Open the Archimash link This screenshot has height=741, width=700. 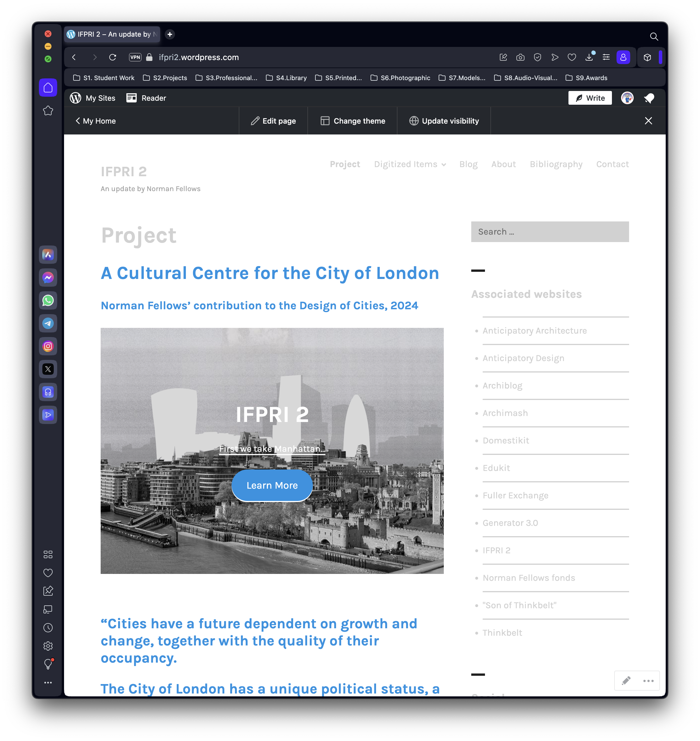[505, 413]
